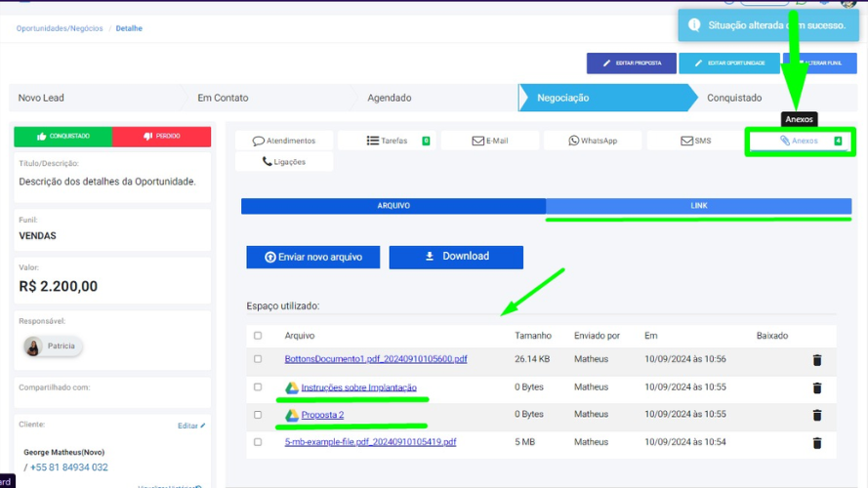Check the box for BottonsDocumento1 PDF
The width and height of the screenshot is (868, 488).
click(258, 359)
